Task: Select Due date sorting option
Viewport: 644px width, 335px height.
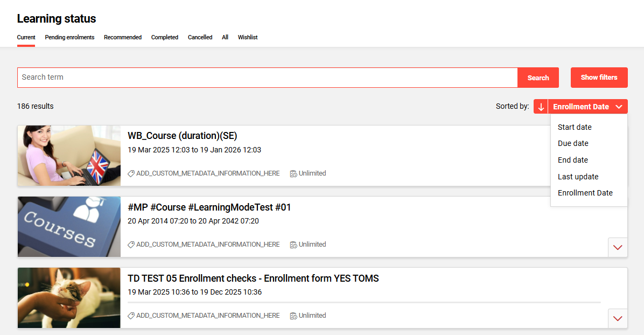Action: (573, 143)
